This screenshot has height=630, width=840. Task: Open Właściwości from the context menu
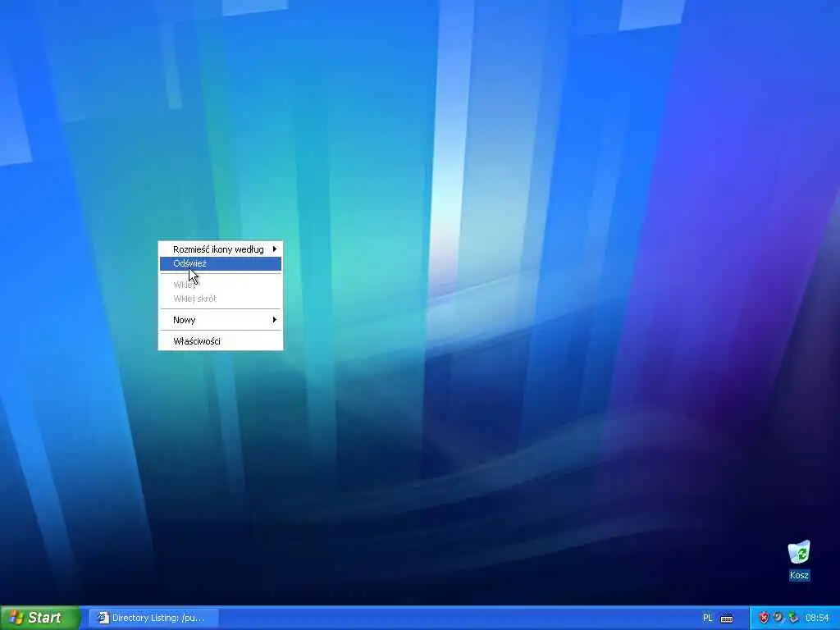[x=220, y=341]
